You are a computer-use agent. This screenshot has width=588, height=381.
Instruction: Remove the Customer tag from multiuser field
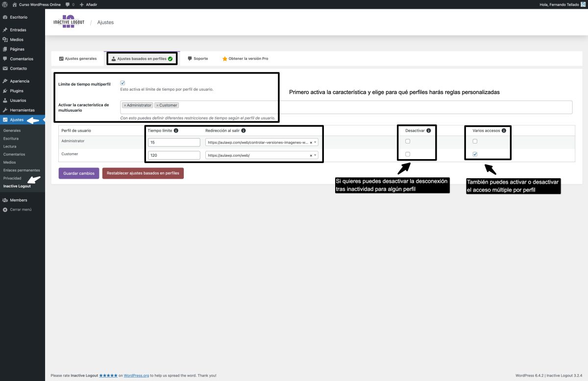point(157,105)
